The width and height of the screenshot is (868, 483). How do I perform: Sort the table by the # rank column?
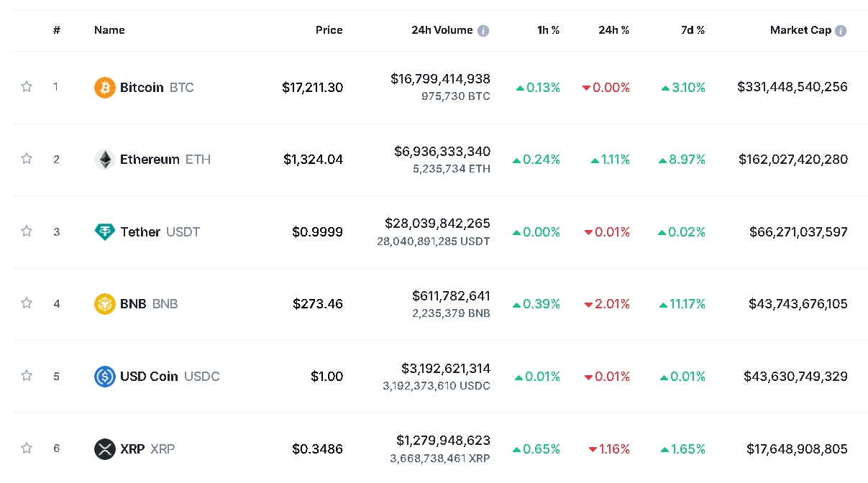[x=57, y=30]
